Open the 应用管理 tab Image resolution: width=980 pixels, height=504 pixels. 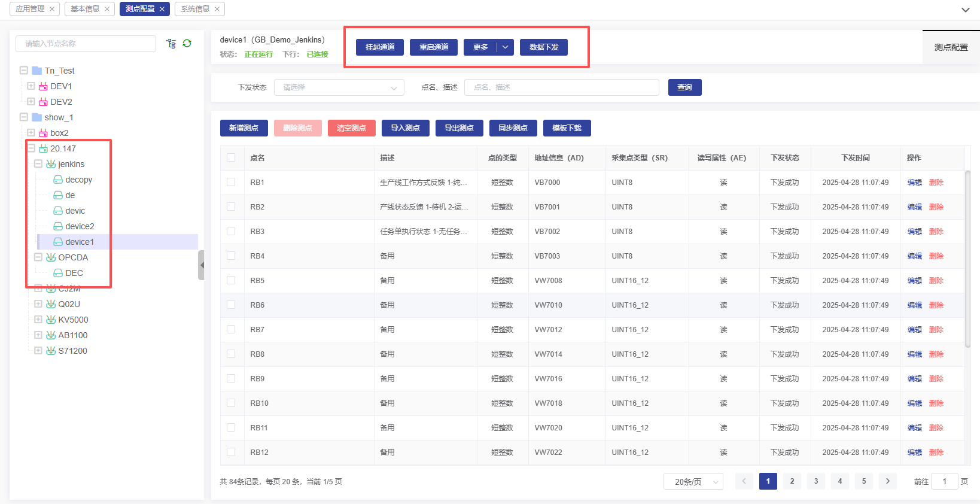pos(30,9)
